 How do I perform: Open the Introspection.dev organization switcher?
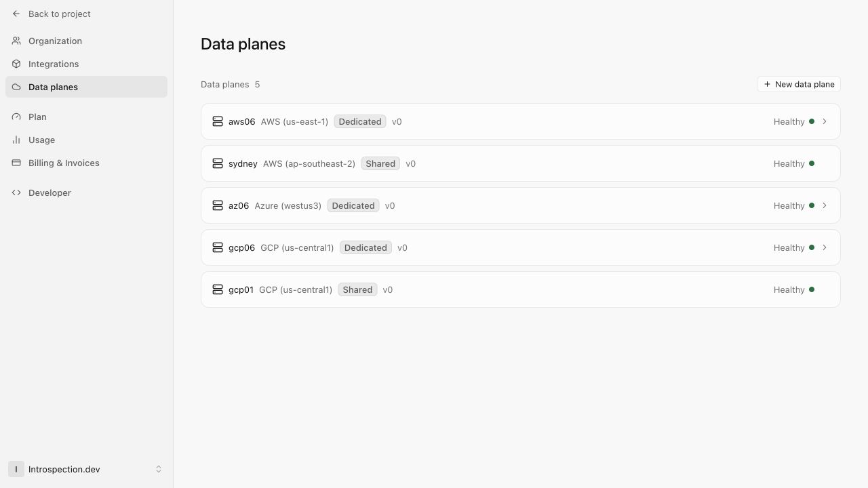(86, 469)
